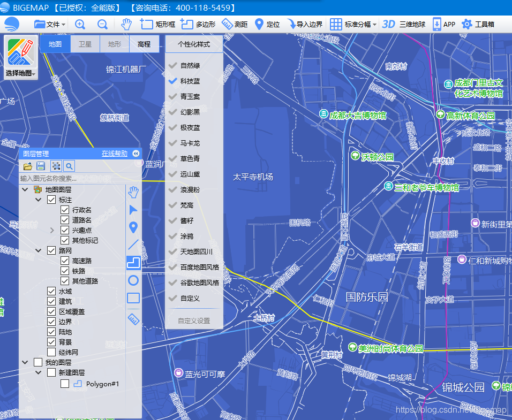
Task: Select the marker pin tool in drawing strip
Action: pyautogui.click(x=133, y=227)
